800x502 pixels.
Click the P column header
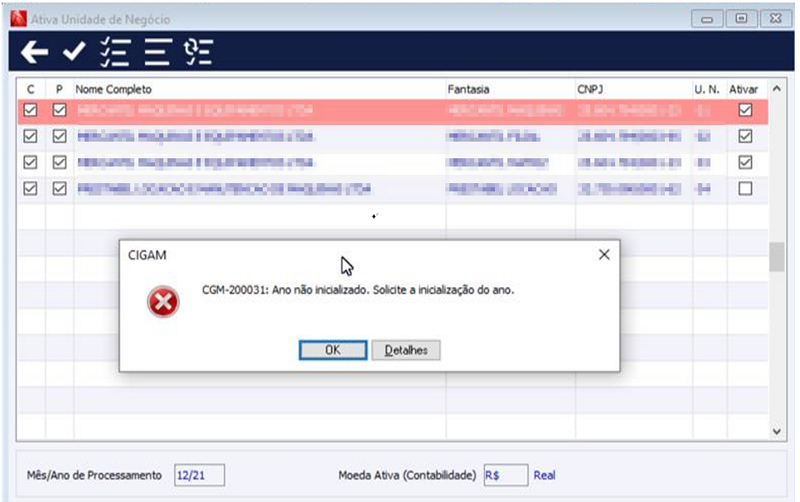coord(59,89)
